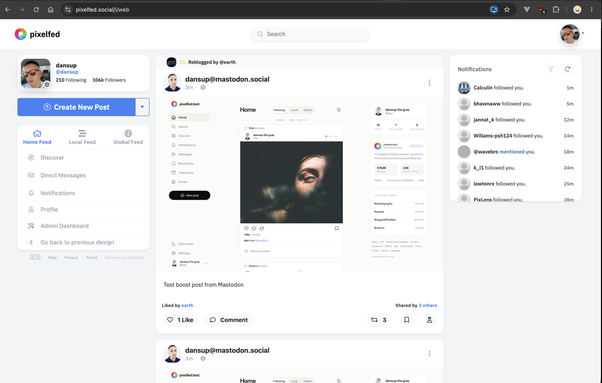Click the pixelfed logo
The width and height of the screenshot is (602, 383).
[37, 34]
